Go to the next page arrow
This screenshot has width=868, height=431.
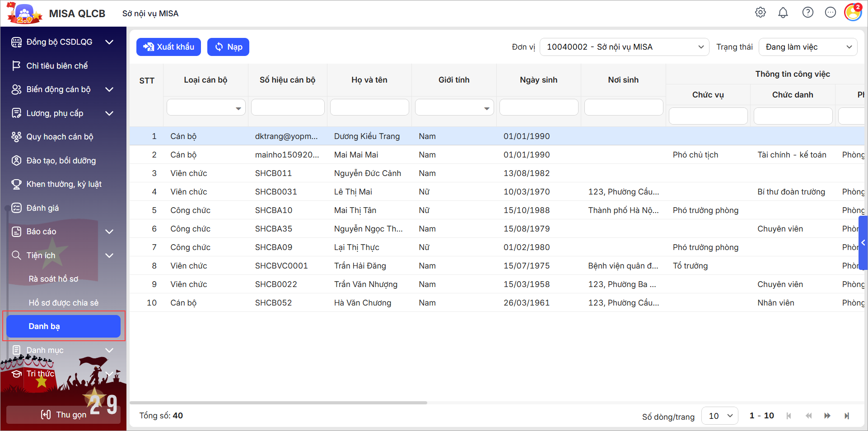pos(827,416)
